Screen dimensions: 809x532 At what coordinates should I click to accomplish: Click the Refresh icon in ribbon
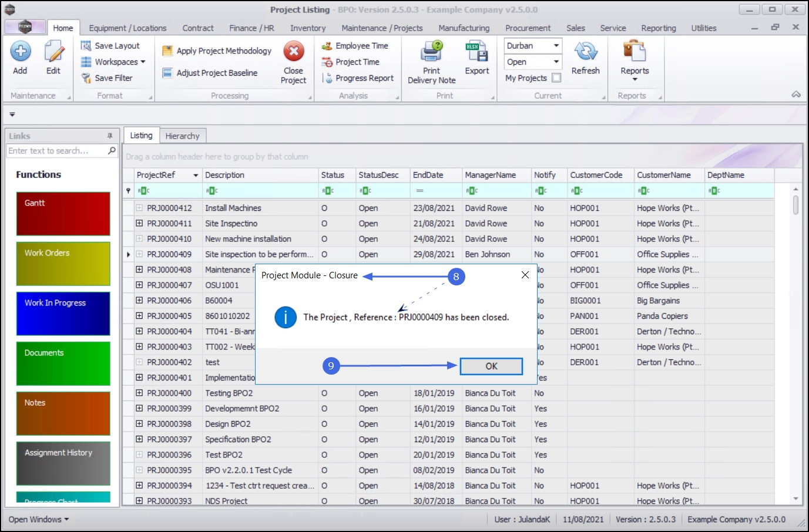click(x=585, y=52)
